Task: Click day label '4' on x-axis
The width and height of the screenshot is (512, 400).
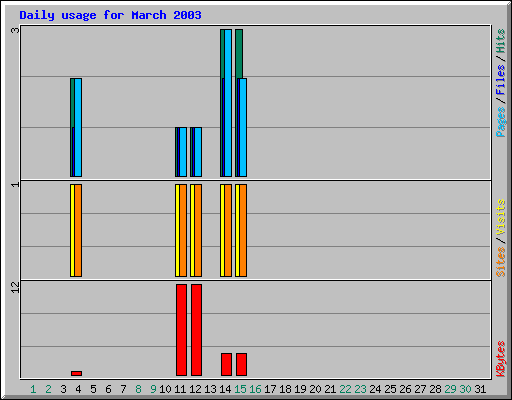Action: [x=78, y=389]
